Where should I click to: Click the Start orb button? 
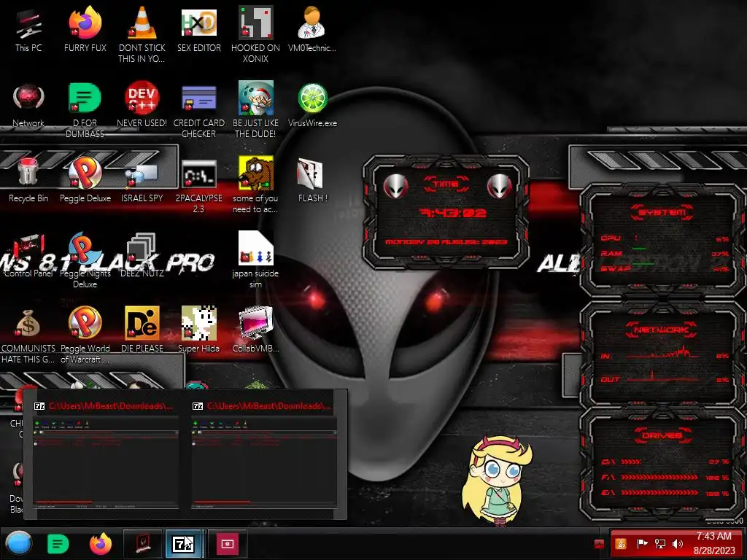(19, 543)
